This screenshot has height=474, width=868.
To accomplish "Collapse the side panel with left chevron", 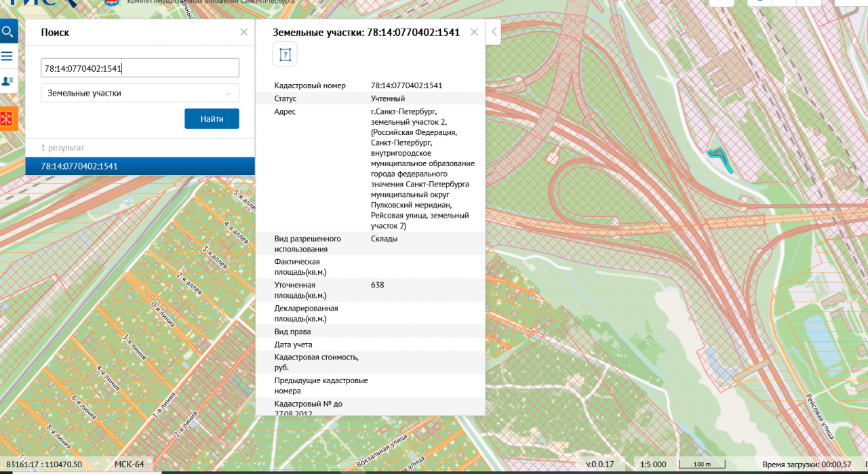I will tap(493, 32).
